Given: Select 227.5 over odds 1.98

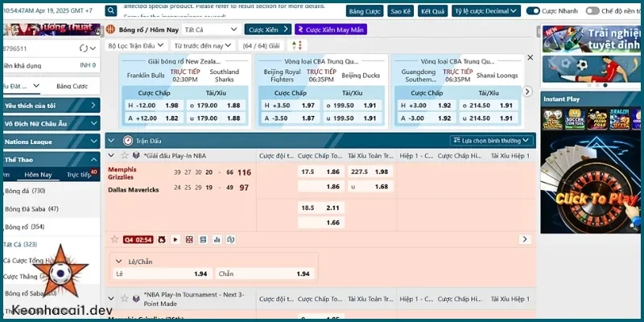Looking at the screenshot, I should pyautogui.click(x=370, y=171).
